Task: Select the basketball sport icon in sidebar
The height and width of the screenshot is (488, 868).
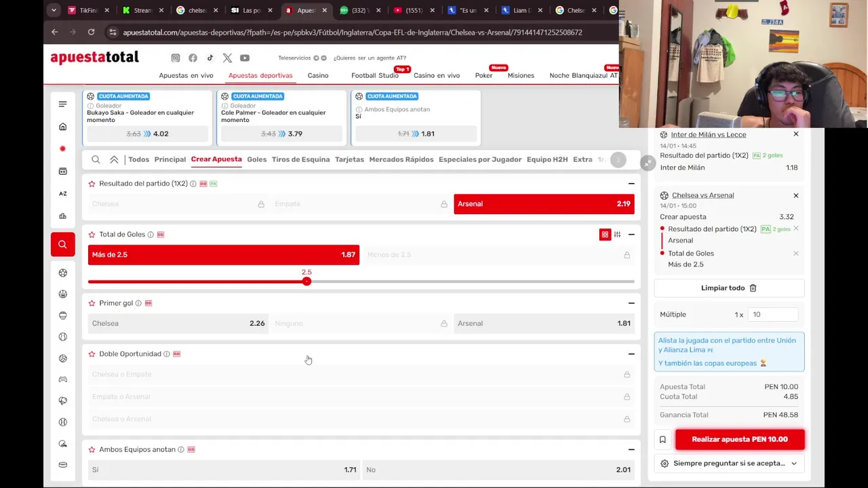Action: (x=62, y=294)
